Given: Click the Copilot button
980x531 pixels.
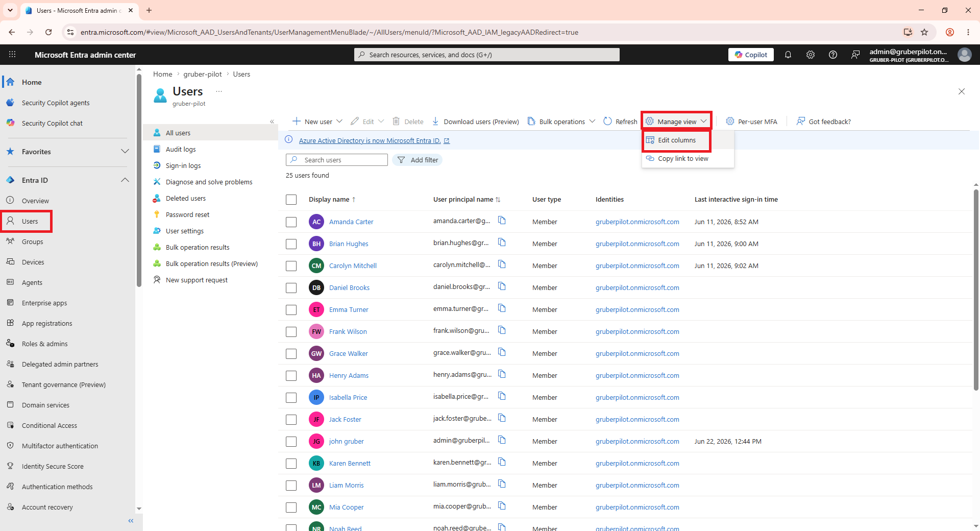Looking at the screenshot, I should pyautogui.click(x=751, y=55).
